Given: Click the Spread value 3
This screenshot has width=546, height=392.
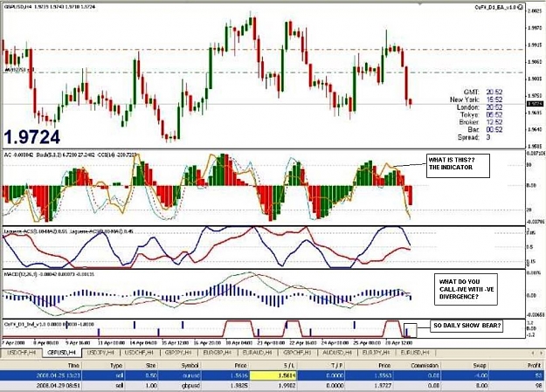Looking at the screenshot, I should [x=488, y=137].
